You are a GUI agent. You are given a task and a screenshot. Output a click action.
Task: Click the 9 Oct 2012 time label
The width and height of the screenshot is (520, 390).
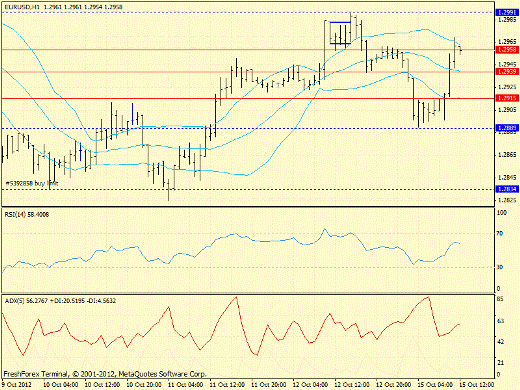tap(17, 385)
